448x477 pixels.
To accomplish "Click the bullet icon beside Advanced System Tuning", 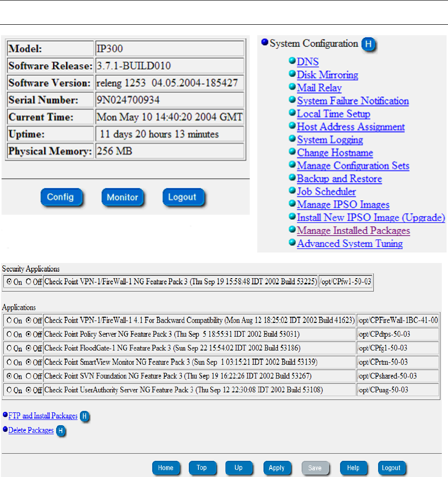I will pyautogui.click(x=292, y=242).
